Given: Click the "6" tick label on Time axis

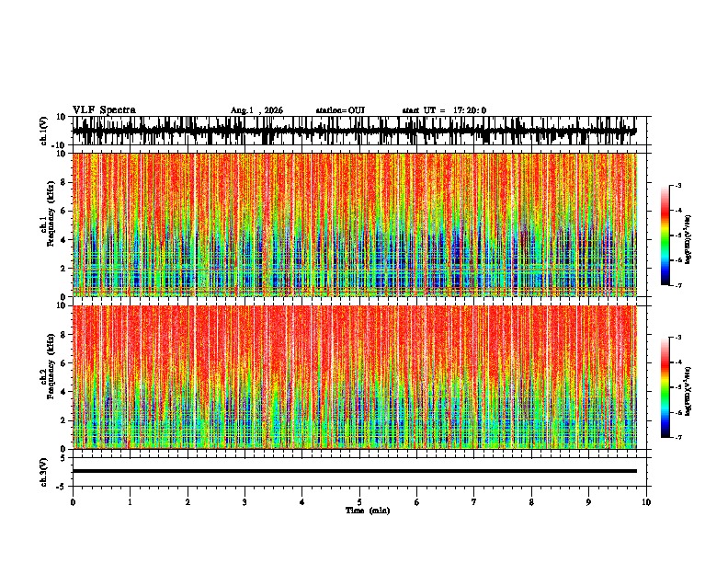Looking at the screenshot, I should (417, 502).
